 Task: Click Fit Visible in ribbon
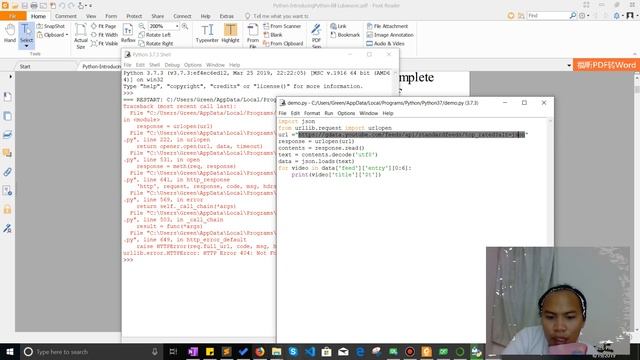pos(104,43)
